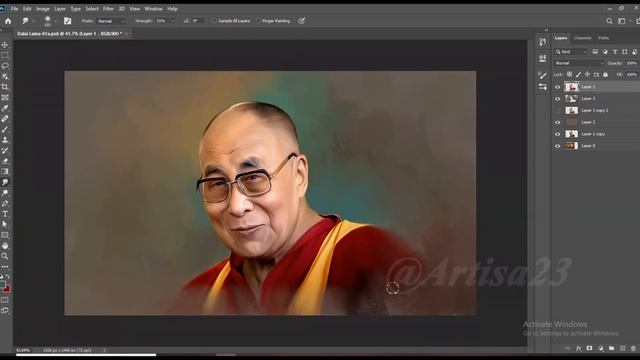Hide Layer 1 copy visibility
Image resolution: width=640 pixels, height=360 pixels.
[558, 134]
